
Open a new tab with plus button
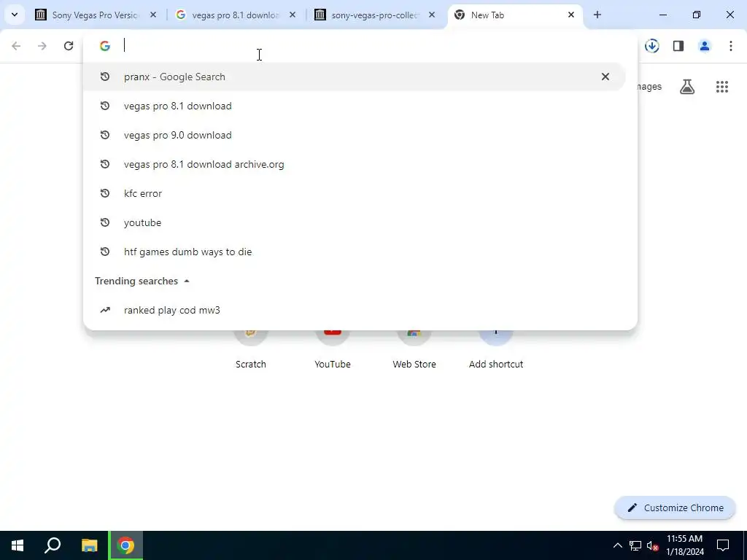click(x=597, y=15)
